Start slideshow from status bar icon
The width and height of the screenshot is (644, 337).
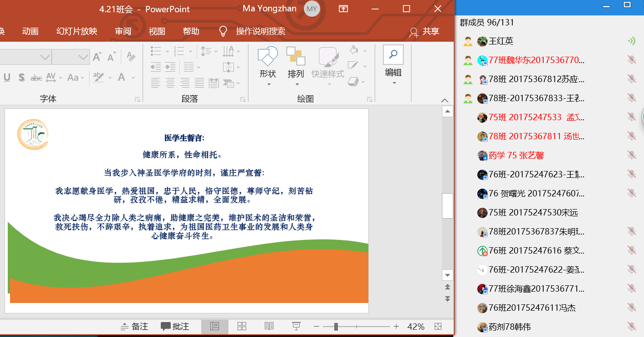pyautogui.click(x=296, y=326)
